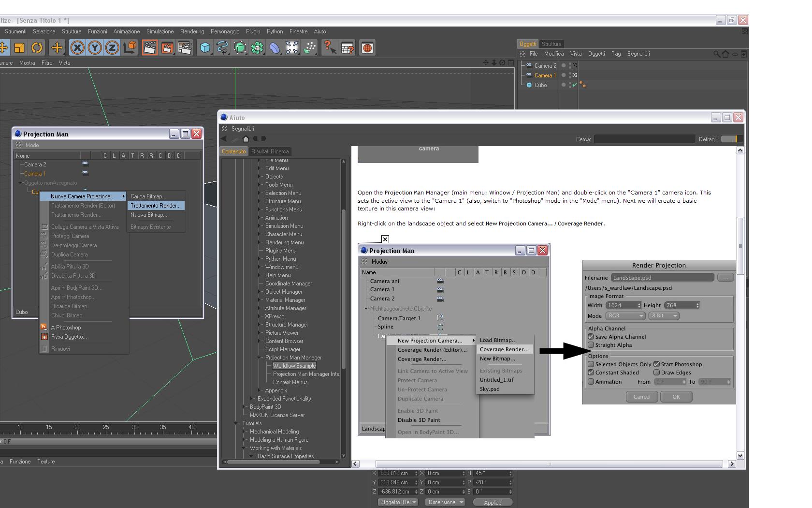Toggle Camera 1 visibility dot in Oggetti
This screenshot has width=812, height=508.
[x=564, y=75]
